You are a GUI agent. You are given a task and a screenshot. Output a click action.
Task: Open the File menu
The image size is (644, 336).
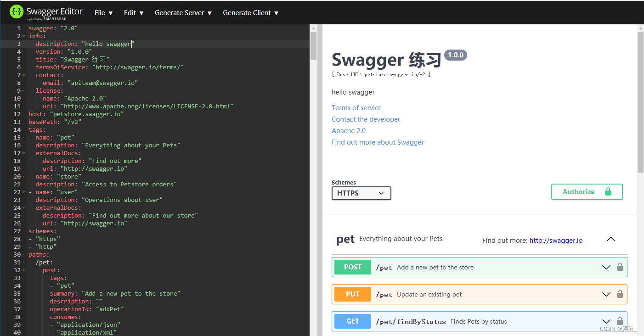pos(103,12)
